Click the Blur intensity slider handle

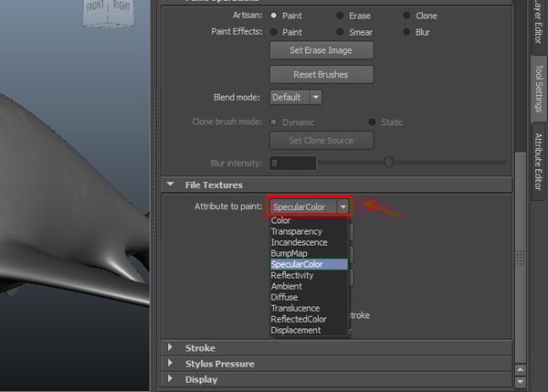[388, 163]
